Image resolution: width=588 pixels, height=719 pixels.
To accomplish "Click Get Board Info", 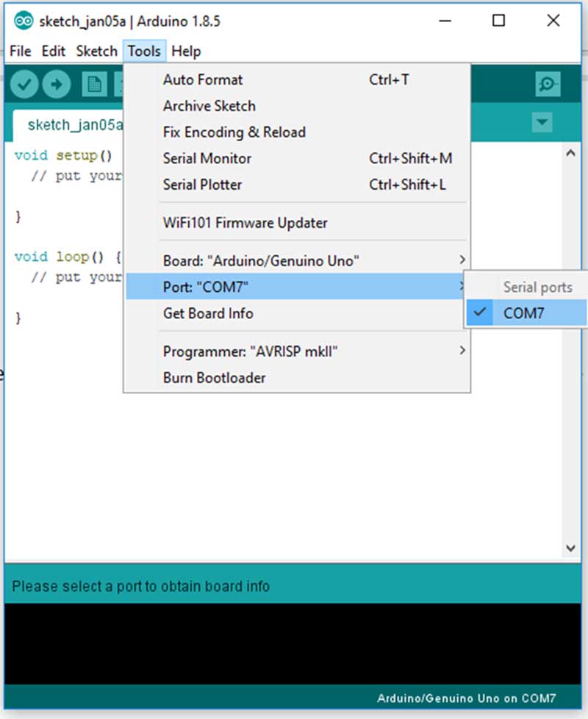I will point(208,313).
